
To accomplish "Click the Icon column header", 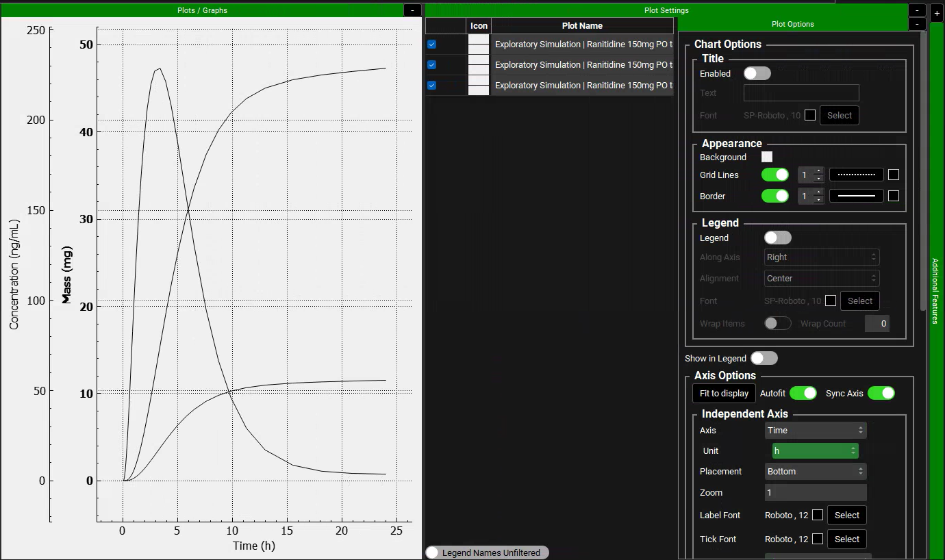I will 479,26.
